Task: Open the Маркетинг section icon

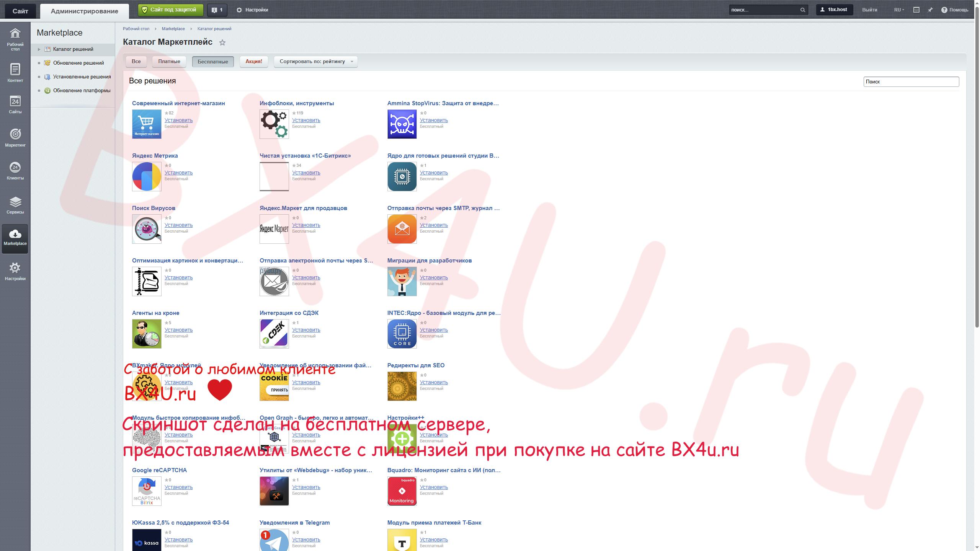Action: click(15, 138)
